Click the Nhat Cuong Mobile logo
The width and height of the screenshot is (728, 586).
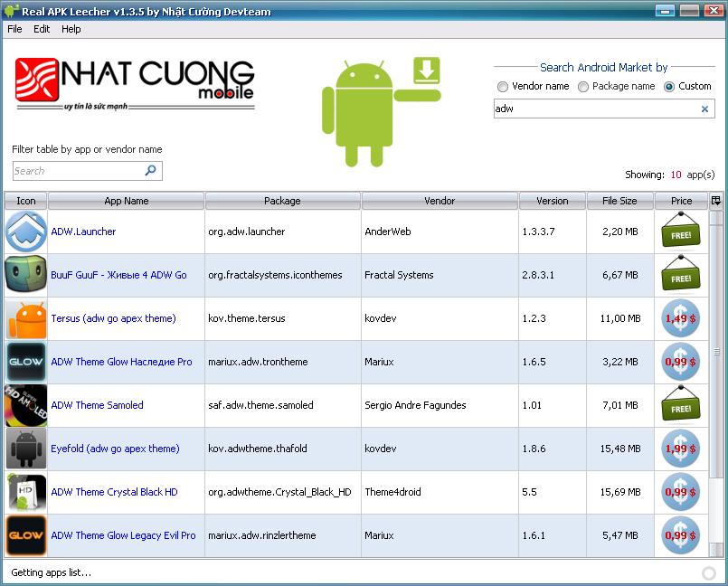click(x=135, y=84)
